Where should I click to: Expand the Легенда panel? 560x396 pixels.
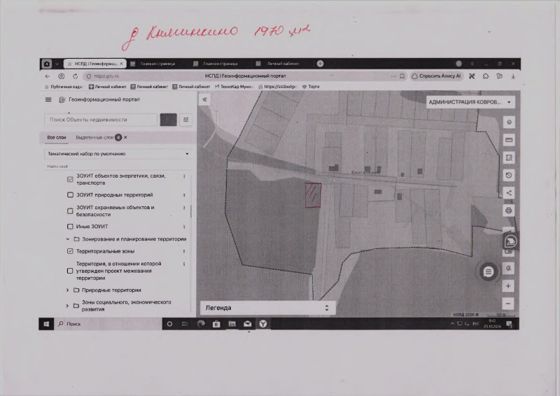[x=268, y=308]
